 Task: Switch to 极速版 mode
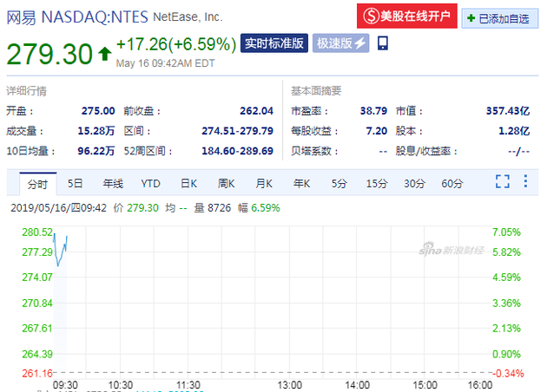click(x=341, y=43)
